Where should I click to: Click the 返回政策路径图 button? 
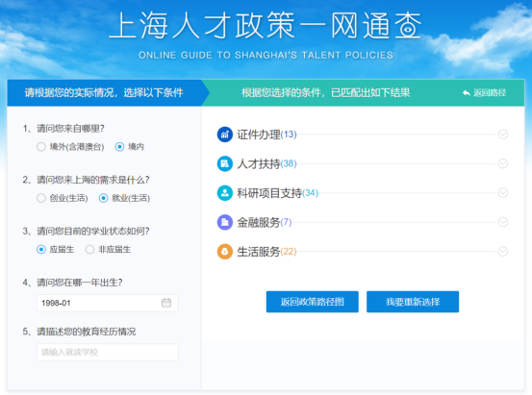tap(312, 302)
